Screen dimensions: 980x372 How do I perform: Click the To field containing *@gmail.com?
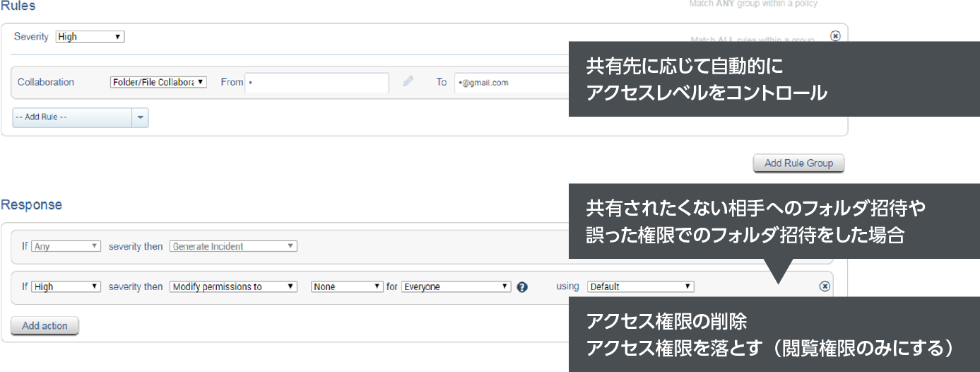coord(510,83)
